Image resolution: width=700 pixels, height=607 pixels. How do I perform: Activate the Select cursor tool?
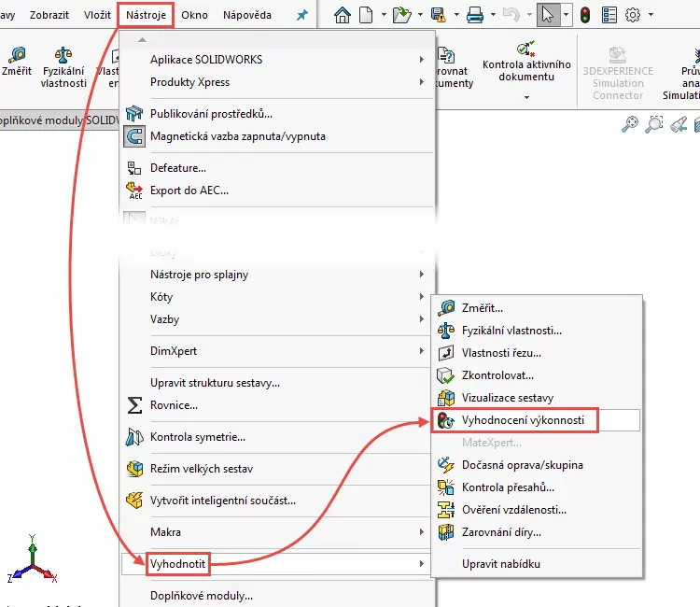tap(548, 15)
